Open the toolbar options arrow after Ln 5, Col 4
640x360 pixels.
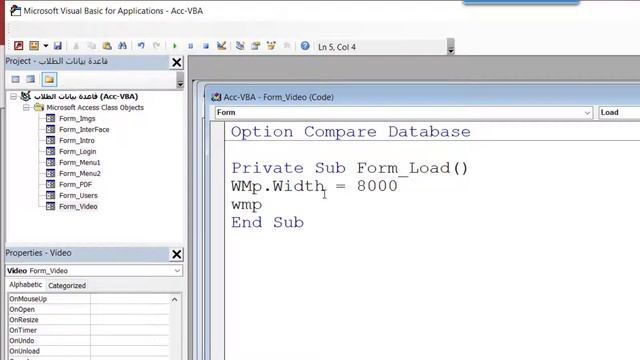[451, 47]
